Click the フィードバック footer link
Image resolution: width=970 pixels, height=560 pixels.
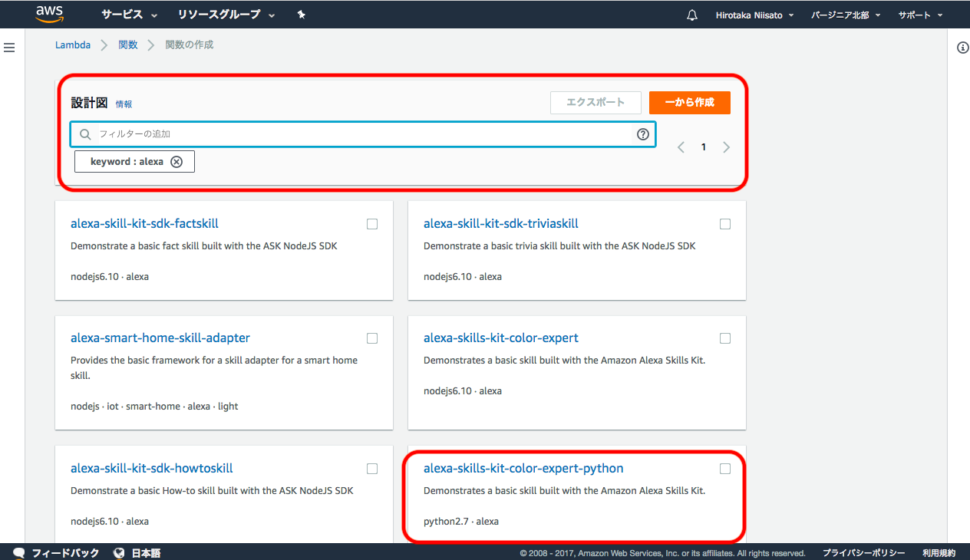click(x=65, y=553)
